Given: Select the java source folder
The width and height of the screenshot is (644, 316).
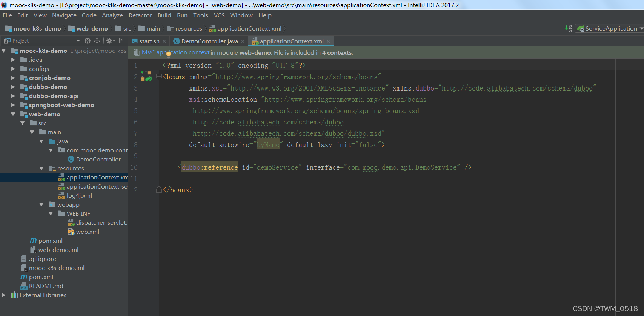Looking at the screenshot, I should [x=58, y=141].
